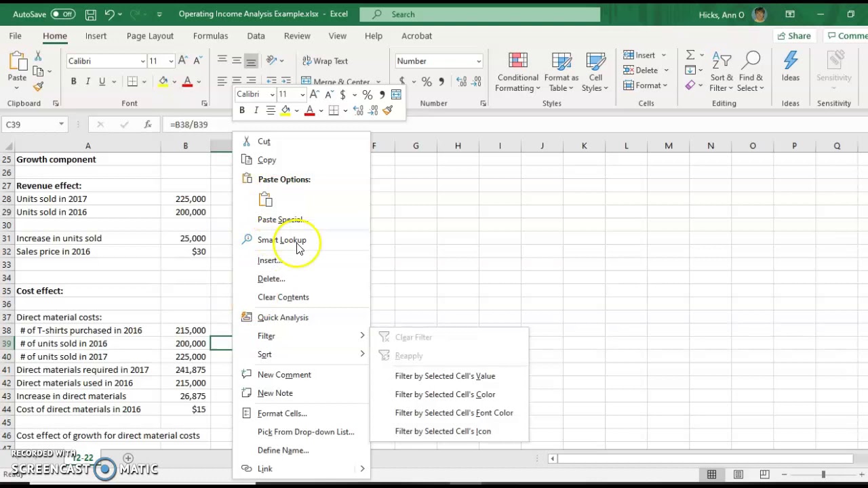This screenshot has width=868, height=488.
Task: Click mini toolbar Merge & Center icon
Action: [x=396, y=95]
